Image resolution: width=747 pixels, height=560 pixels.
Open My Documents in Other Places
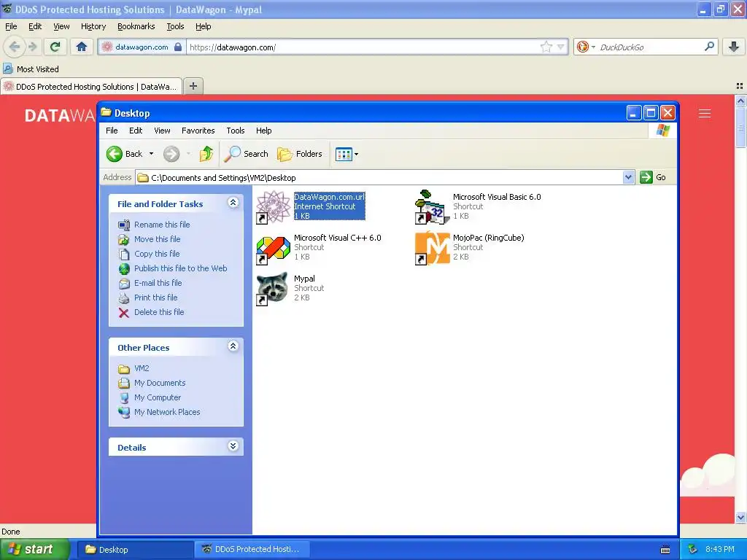tap(160, 383)
